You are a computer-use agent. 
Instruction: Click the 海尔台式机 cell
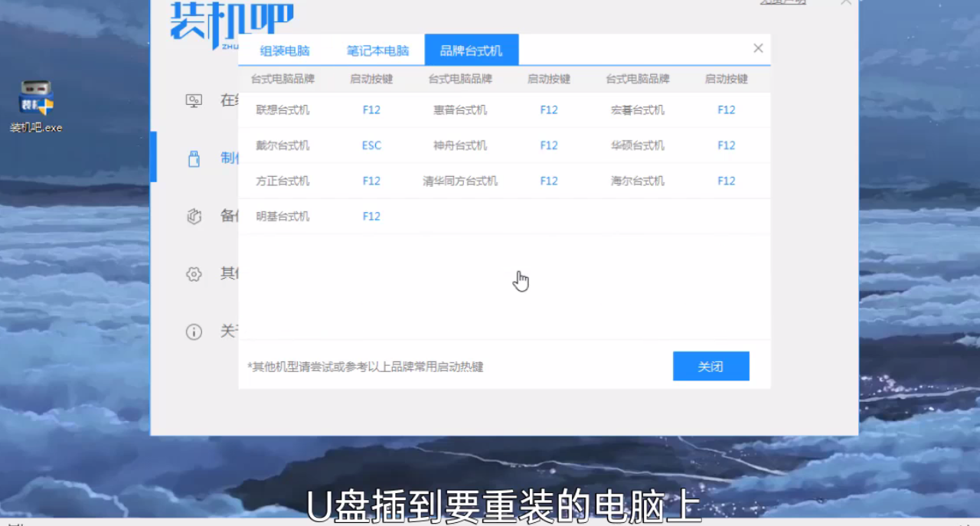point(638,181)
